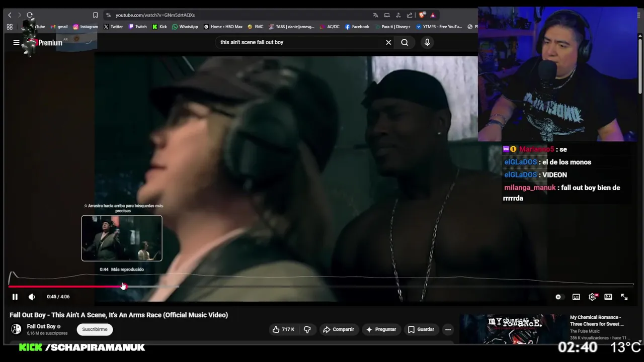The image size is (644, 362).
Task: Reload the current page
Action: click(30, 15)
